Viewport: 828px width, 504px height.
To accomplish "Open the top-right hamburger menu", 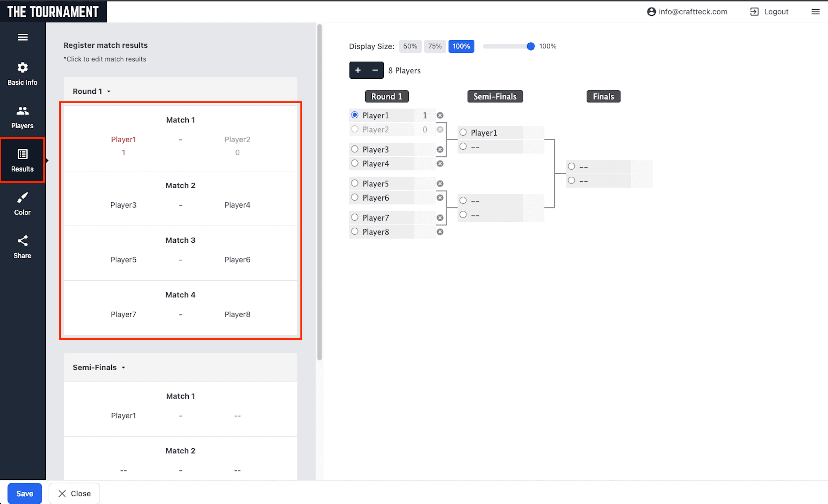I will point(816,12).
